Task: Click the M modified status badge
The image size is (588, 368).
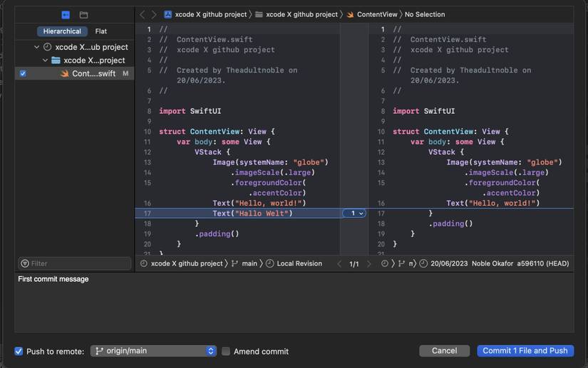Action: click(125, 74)
